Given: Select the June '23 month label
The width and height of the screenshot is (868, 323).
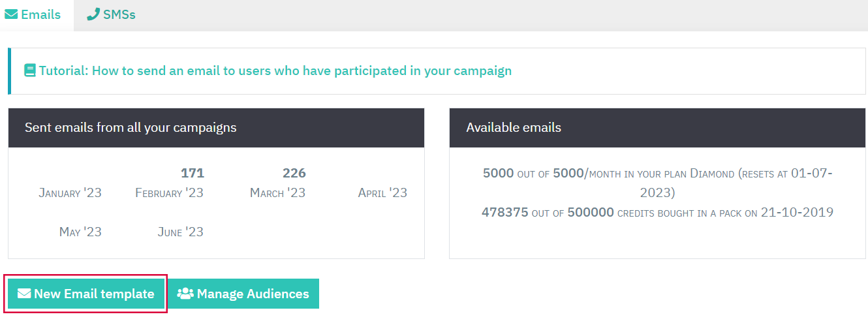Looking at the screenshot, I should click(x=181, y=232).
